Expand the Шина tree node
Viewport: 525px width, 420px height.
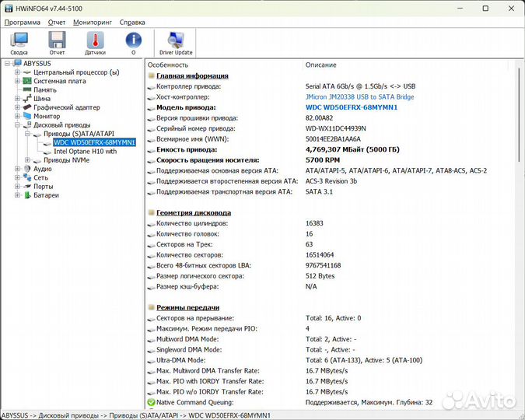[x=17, y=98]
